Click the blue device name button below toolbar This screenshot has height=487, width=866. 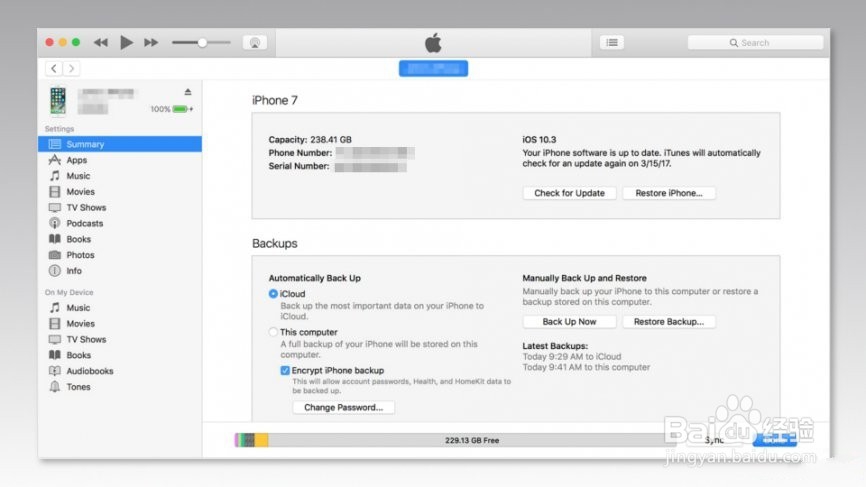click(434, 68)
